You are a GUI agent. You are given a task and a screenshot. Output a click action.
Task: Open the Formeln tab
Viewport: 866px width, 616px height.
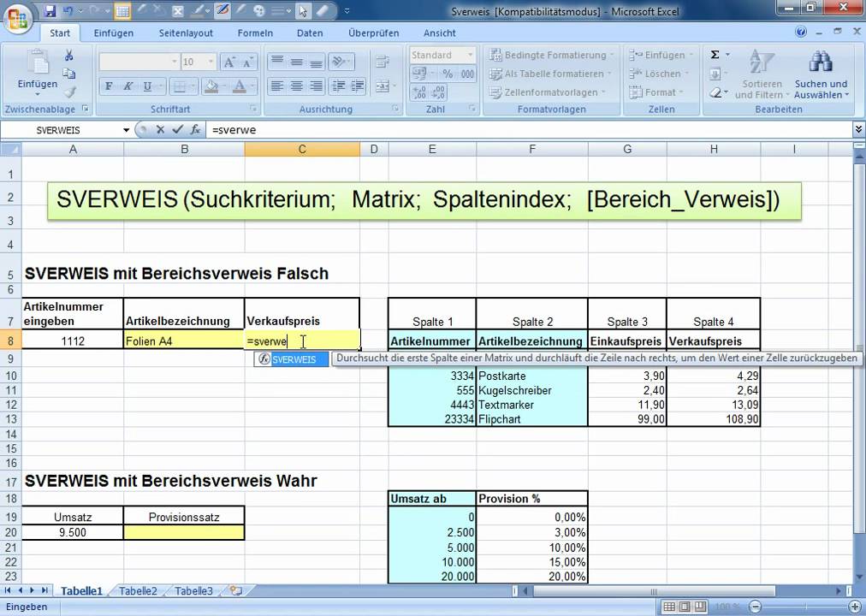click(x=255, y=33)
